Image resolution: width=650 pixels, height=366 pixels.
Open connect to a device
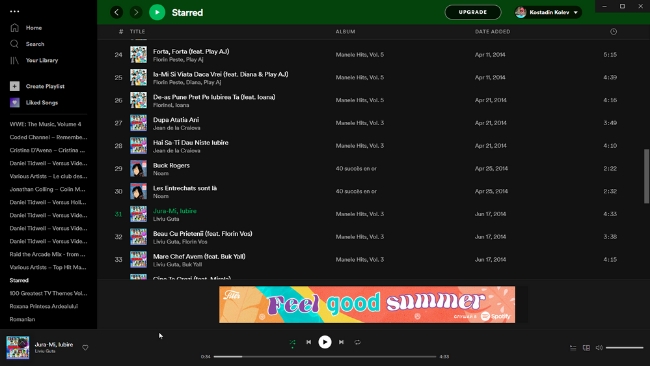pyautogui.click(x=586, y=348)
